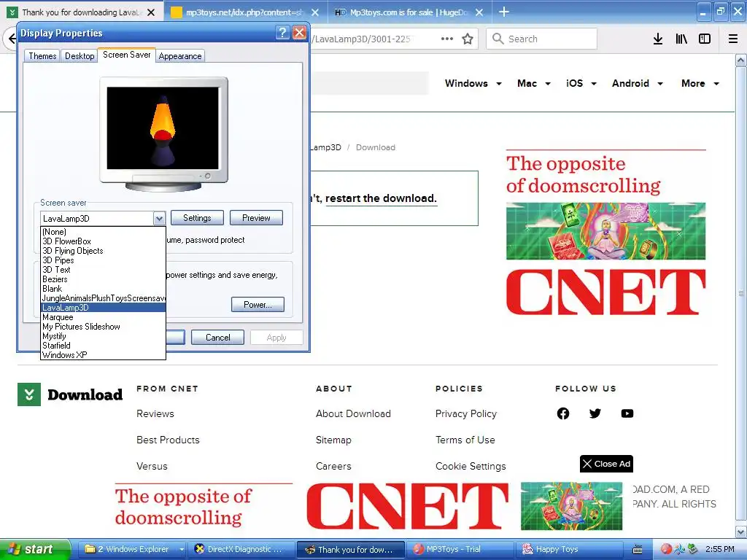Image resolution: width=747 pixels, height=560 pixels.
Task: Choose JungleAnimalsPlushToysScreensaver entry
Action: pyautogui.click(x=103, y=298)
